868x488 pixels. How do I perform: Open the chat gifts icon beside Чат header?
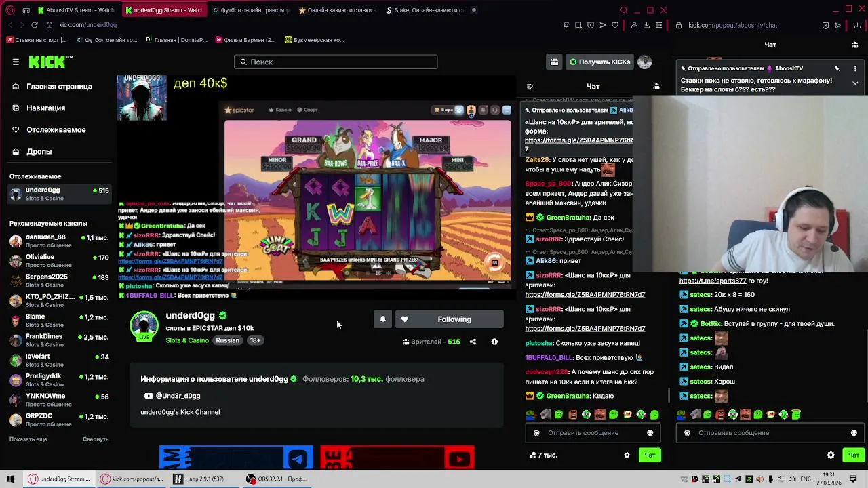[656, 87]
